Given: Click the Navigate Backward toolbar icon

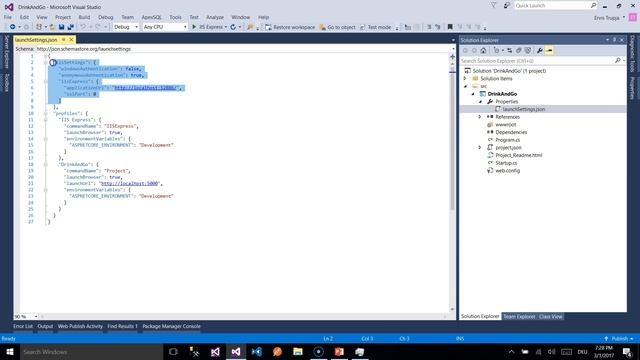Looking at the screenshot, I should coord(13,27).
